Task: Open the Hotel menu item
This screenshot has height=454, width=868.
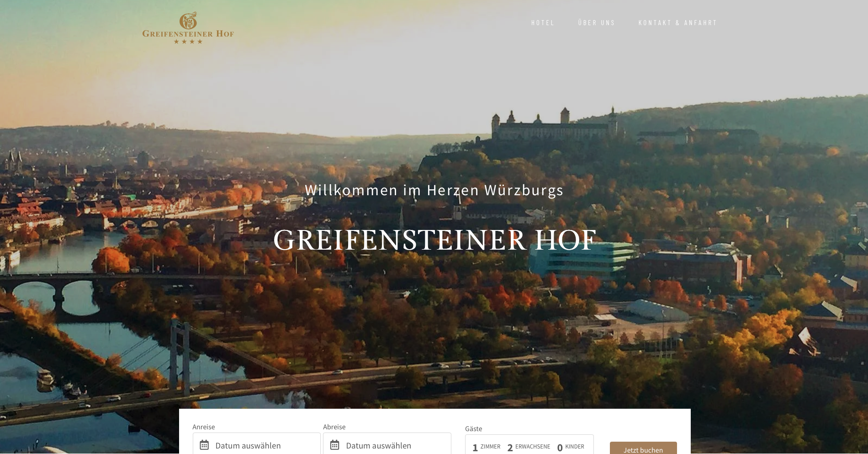Action: pos(543,23)
